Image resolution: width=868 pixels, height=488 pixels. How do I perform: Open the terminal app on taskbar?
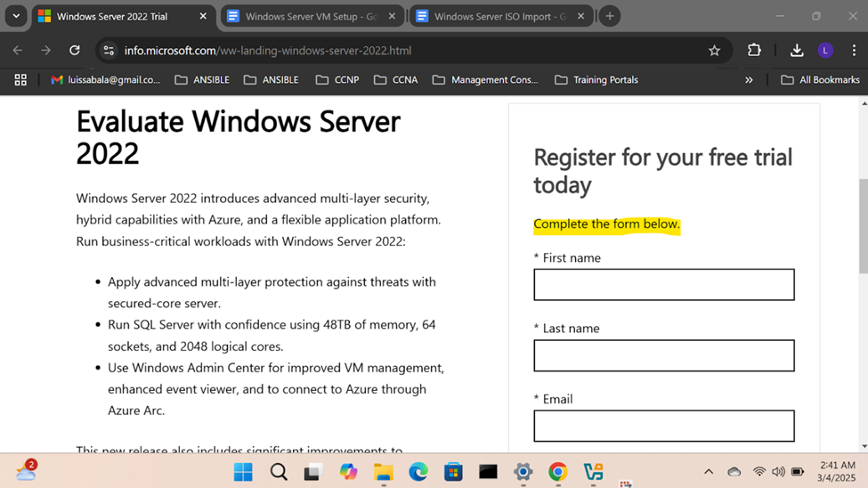tap(488, 472)
